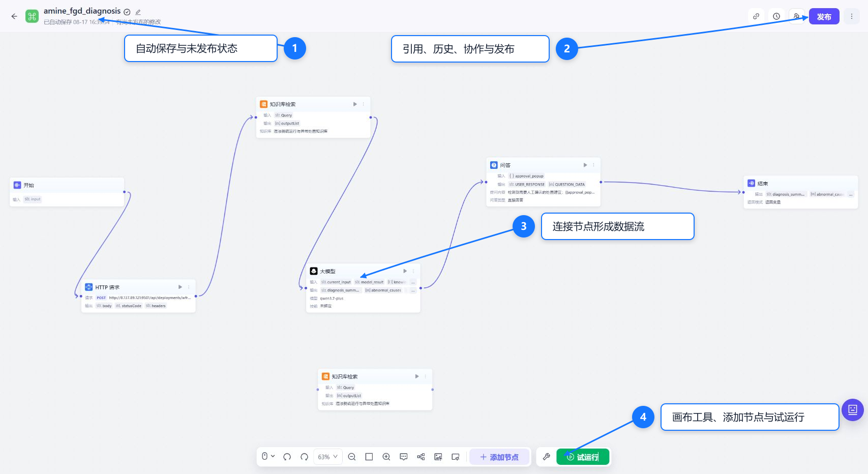
Task: Go back using the left arrow icon
Action: point(14,16)
